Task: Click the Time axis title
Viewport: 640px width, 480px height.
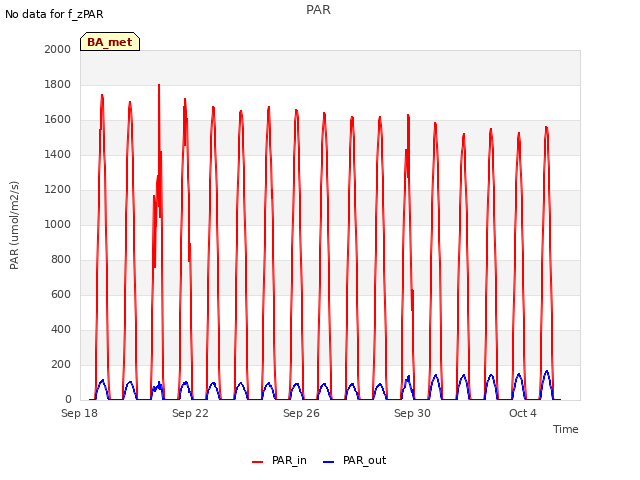Action: 566,429
